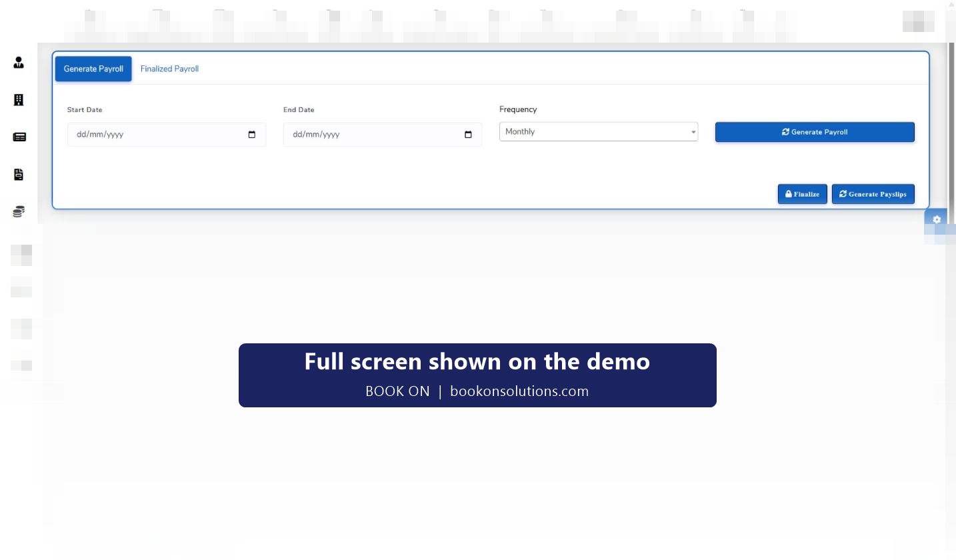The height and width of the screenshot is (560, 956).
Task: Open the coins payroll sidebar icon
Action: point(19,212)
